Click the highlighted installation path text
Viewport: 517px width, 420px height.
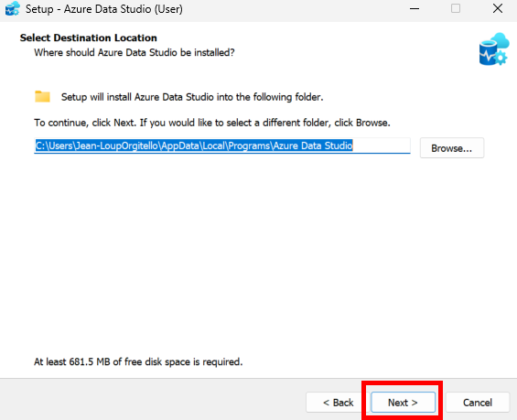pos(194,145)
